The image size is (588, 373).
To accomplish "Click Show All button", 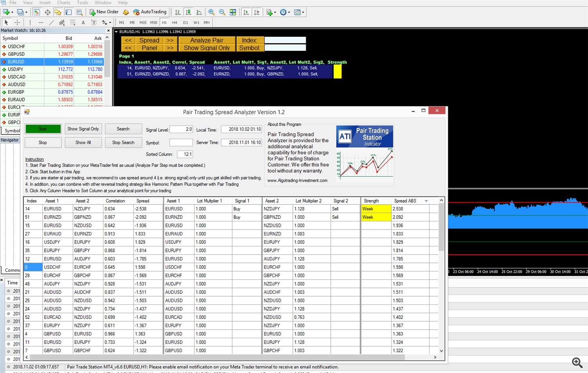I will tap(83, 143).
